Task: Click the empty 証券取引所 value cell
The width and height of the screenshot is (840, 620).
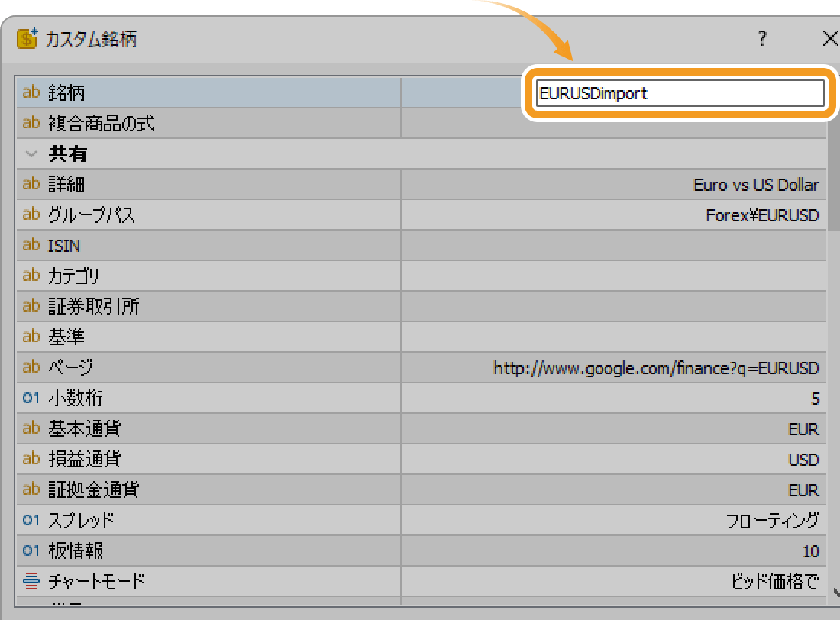Action: pyautogui.click(x=613, y=306)
